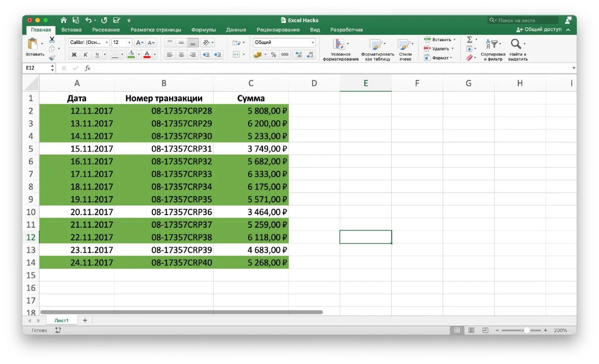Viewport: 599px width, 364px height.
Task: Open the font size 12 dropdown
Action: [129, 43]
